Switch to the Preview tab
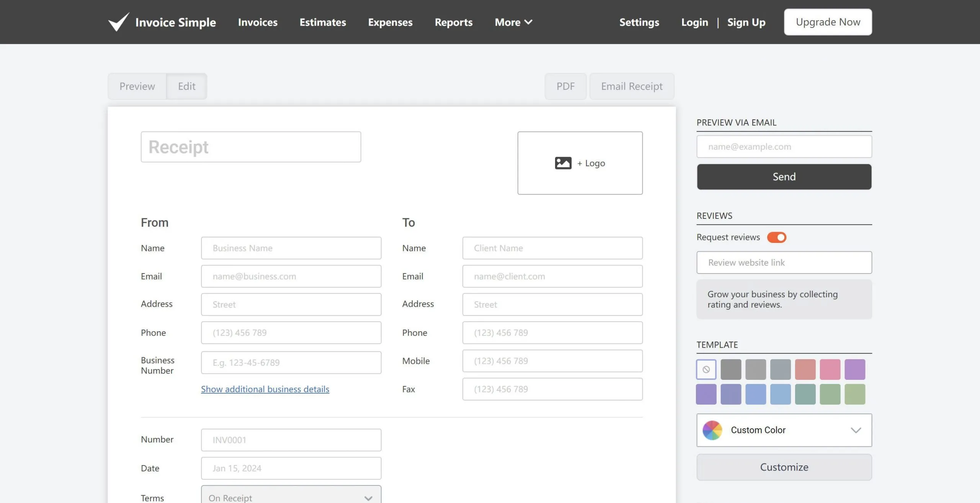This screenshot has width=980, height=503. pyautogui.click(x=137, y=86)
